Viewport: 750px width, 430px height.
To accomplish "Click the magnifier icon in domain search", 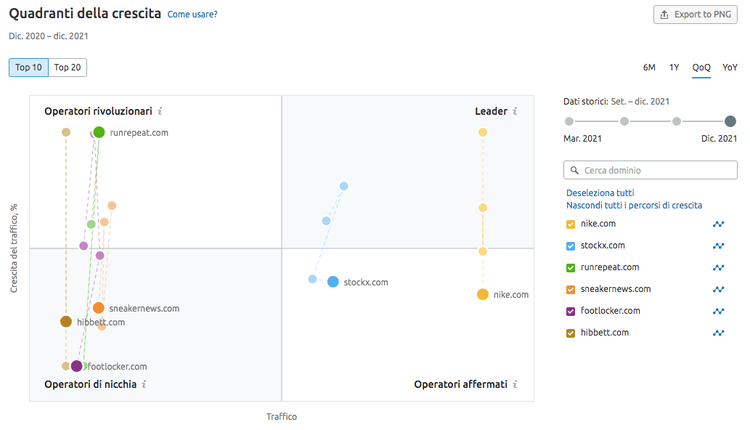I will [574, 170].
